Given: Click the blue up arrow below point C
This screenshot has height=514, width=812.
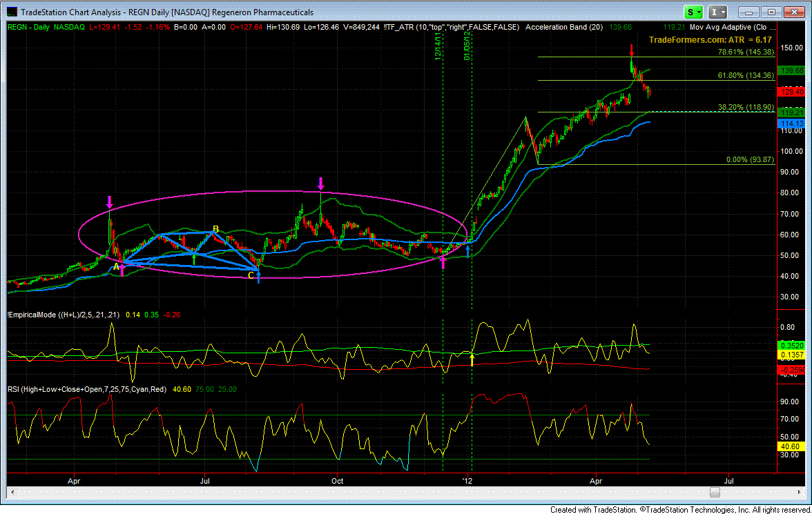Looking at the screenshot, I should point(258,277).
